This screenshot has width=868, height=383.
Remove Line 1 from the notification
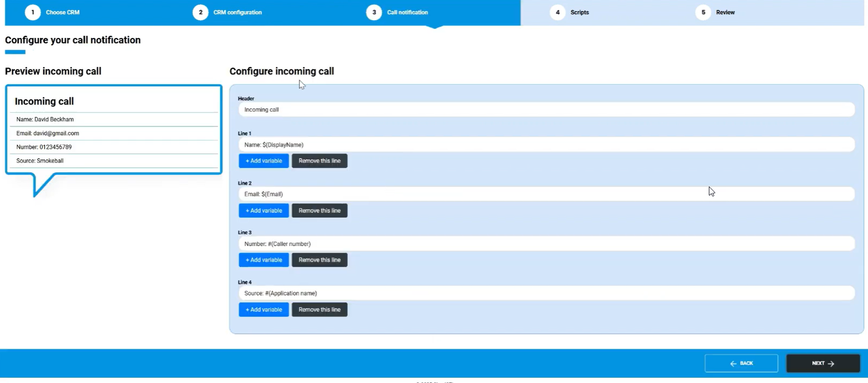coord(319,161)
